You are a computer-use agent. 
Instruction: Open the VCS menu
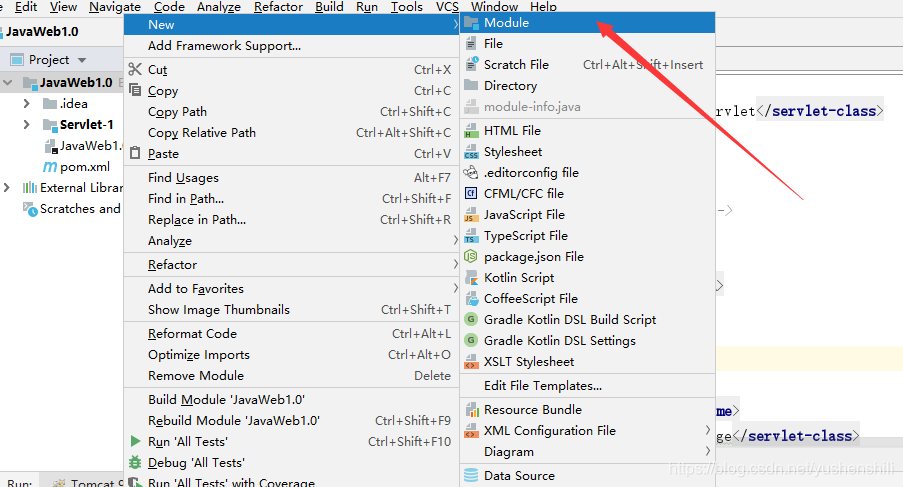tap(447, 7)
